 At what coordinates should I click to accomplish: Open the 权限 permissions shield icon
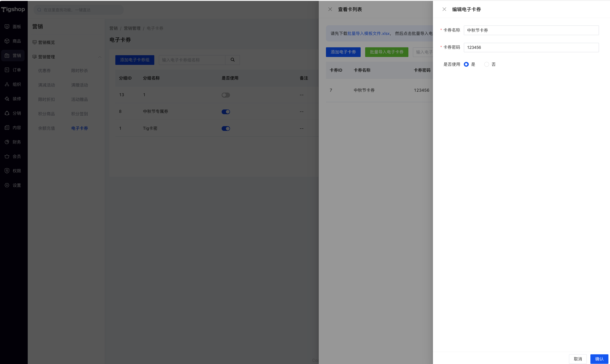point(7,171)
